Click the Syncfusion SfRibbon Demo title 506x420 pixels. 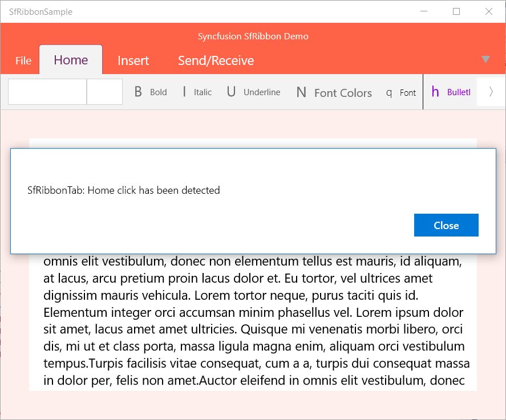[253, 36]
